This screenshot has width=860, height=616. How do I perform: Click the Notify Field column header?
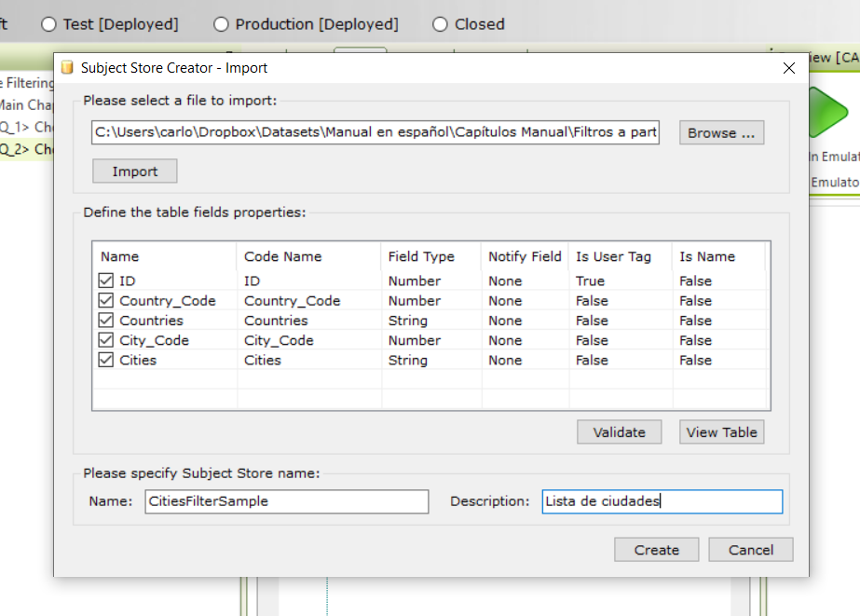[x=525, y=256]
